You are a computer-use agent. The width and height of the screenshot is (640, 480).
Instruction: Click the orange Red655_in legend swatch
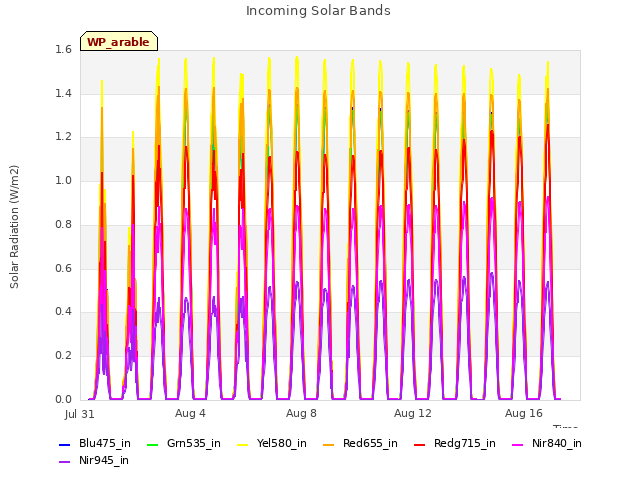[x=329, y=444]
